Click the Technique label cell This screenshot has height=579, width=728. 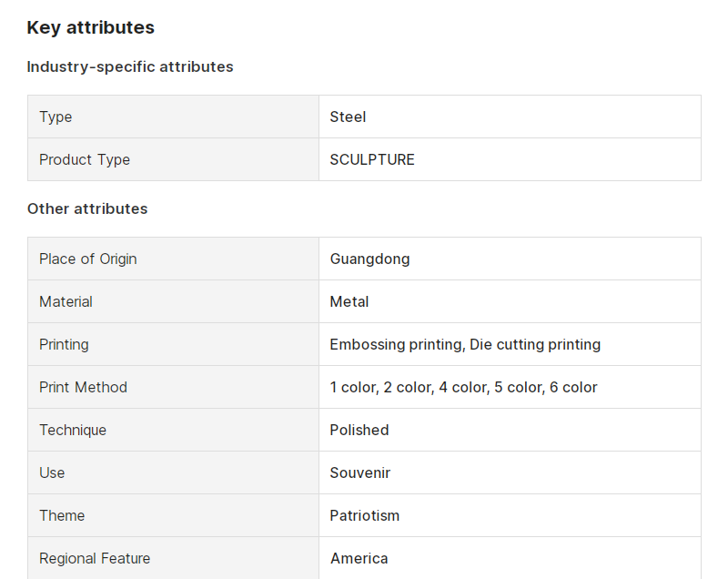click(173, 430)
